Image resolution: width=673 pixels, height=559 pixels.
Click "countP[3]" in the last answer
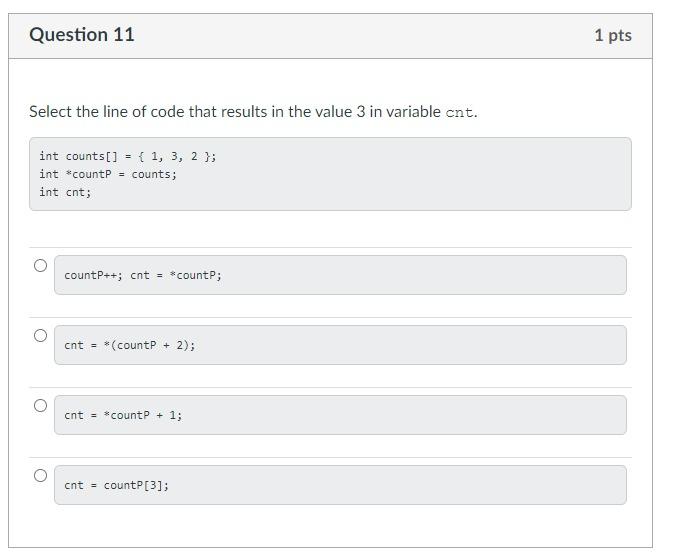pyautogui.click(x=135, y=485)
